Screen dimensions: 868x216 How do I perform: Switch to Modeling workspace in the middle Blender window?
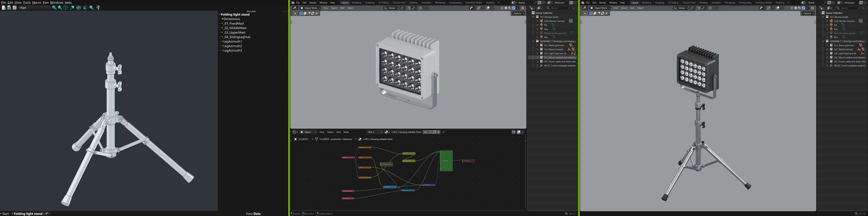(x=357, y=2)
